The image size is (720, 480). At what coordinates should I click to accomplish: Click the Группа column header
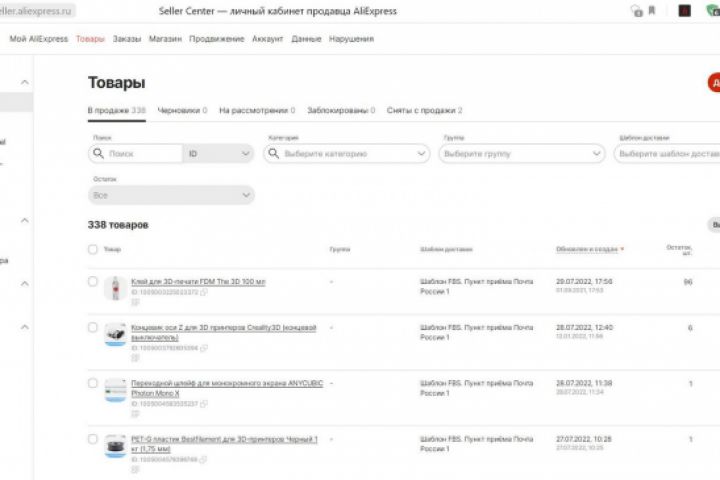(340, 249)
